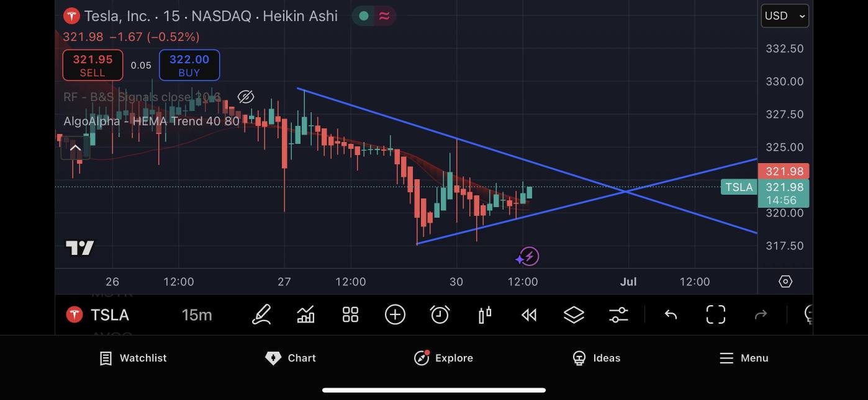Toggle fullscreen mode icon
The height and width of the screenshot is (400, 868).
point(715,314)
